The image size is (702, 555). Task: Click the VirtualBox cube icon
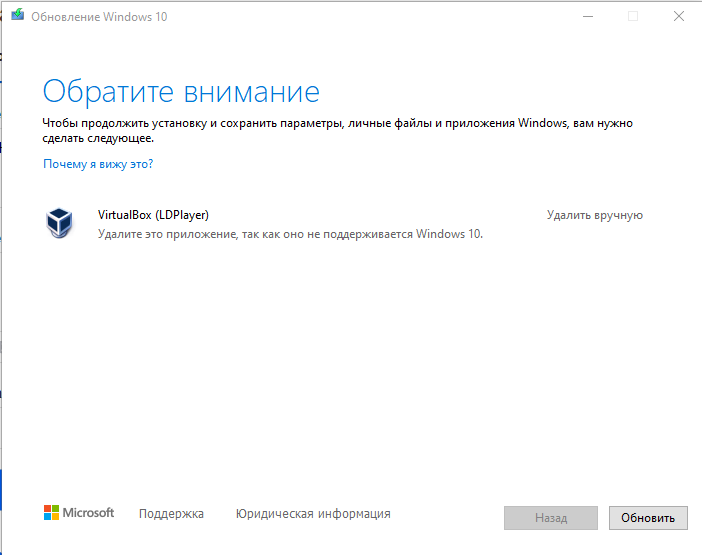(x=59, y=223)
